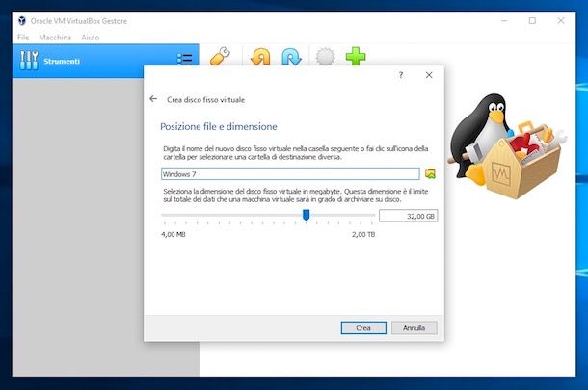588x390 pixels.
Task: Open the File menu
Action: click(x=23, y=38)
